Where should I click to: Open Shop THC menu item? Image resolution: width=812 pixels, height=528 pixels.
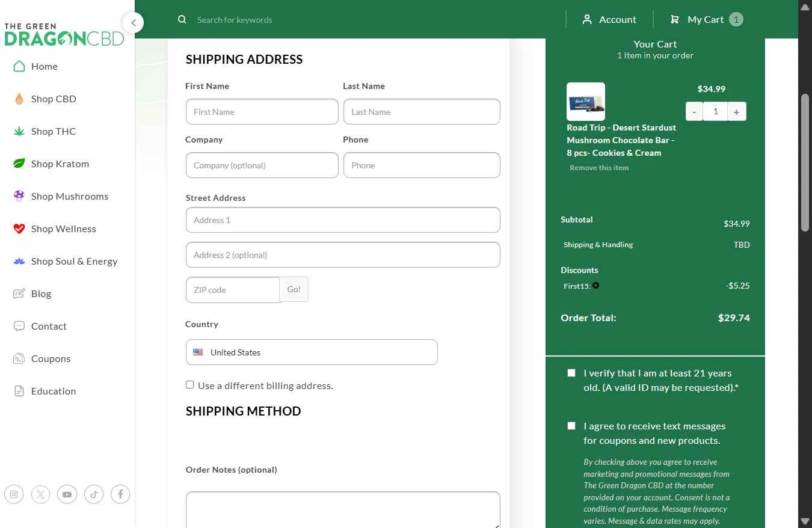tap(54, 131)
